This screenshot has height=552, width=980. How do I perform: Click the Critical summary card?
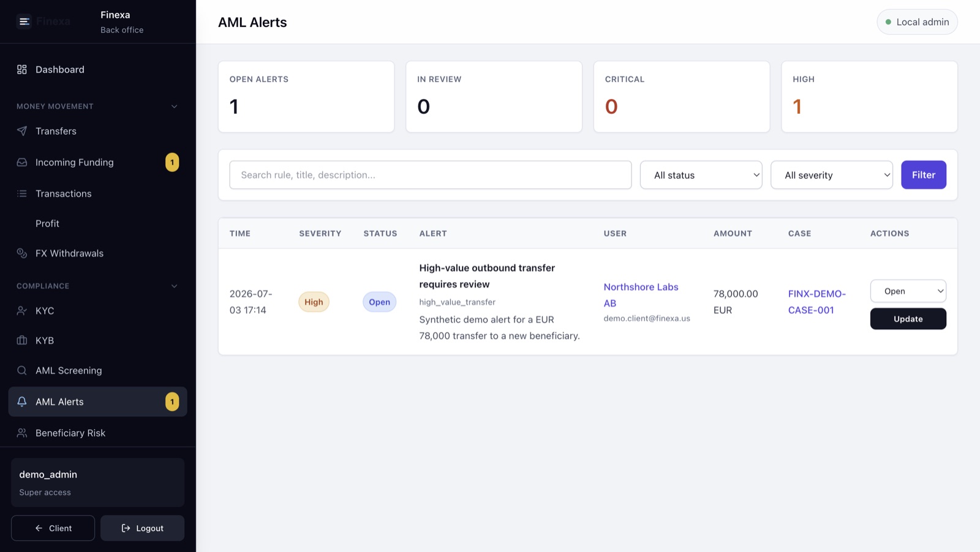[x=682, y=97]
